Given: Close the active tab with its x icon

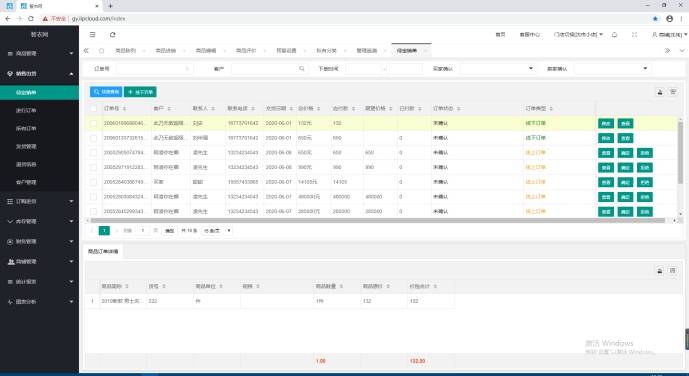Looking at the screenshot, I should (x=425, y=51).
